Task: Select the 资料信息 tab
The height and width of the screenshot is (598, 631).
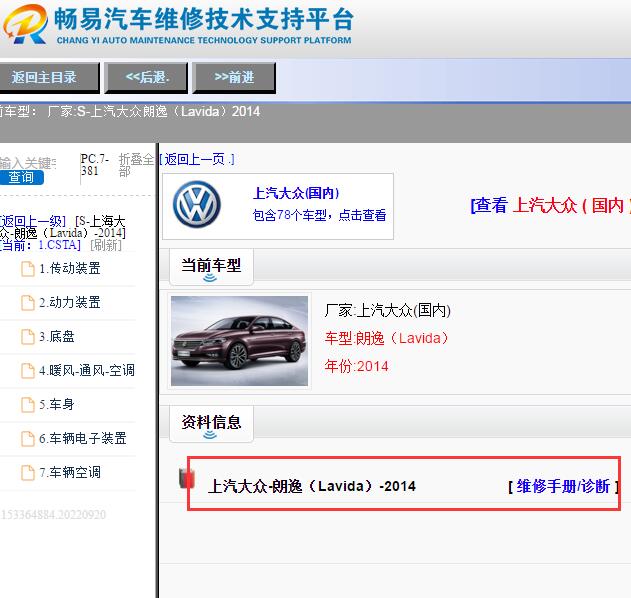Action: tap(211, 423)
